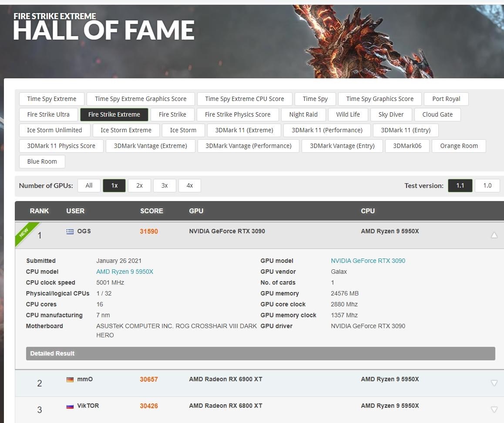This screenshot has width=504, height=423.
Task: Open the Orange Room tab
Action: click(459, 146)
